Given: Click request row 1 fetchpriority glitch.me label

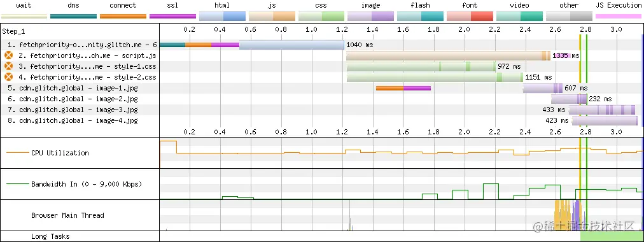Looking at the screenshot, I should [x=82, y=45].
